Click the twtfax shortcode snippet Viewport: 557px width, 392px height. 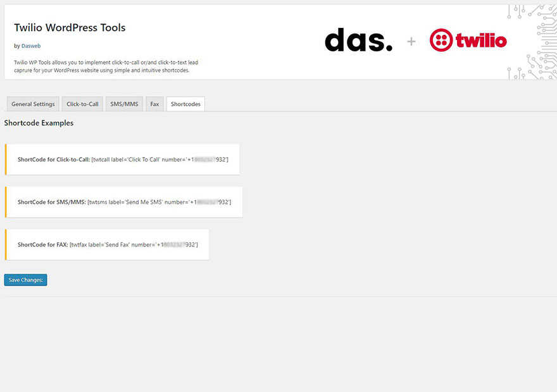(x=134, y=245)
